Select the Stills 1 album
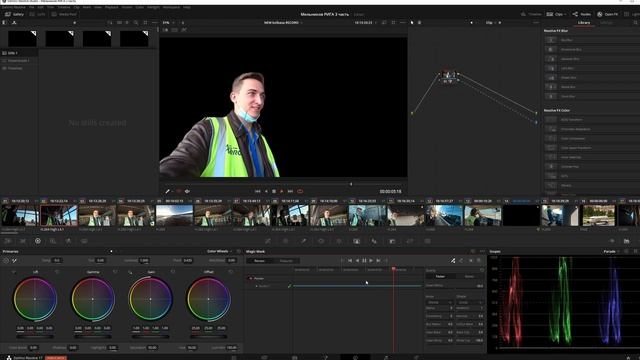 coord(19,53)
